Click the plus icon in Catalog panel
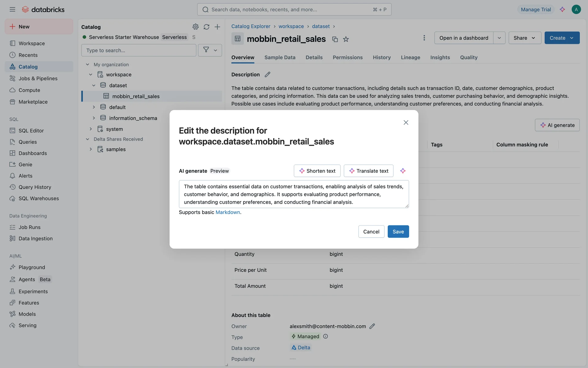Image resolution: width=588 pixels, height=368 pixels. [217, 27]
